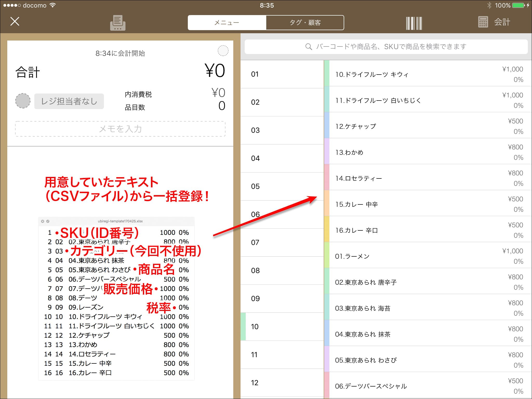Image resolution: width=532 pixels, height=399 pixels.
Task: Open the barcode scanner icon
Action: pos(414,23)
